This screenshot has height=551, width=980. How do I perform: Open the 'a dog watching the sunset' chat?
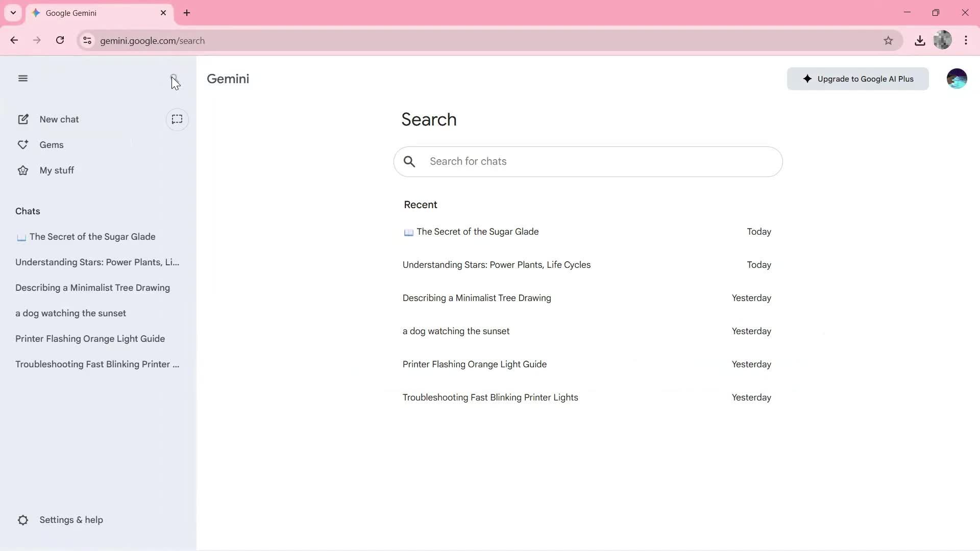tap(71, 313)
